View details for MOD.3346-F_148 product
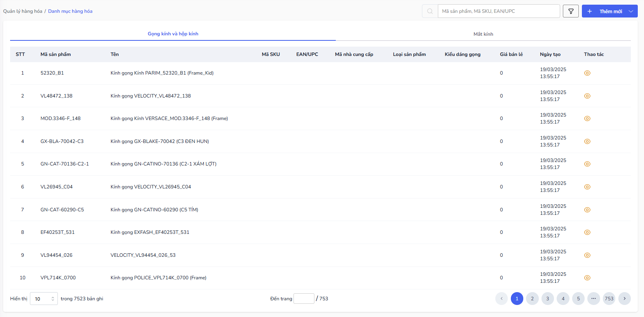The image size is (644, 317). pyautogui.click(x=587, y=118)
